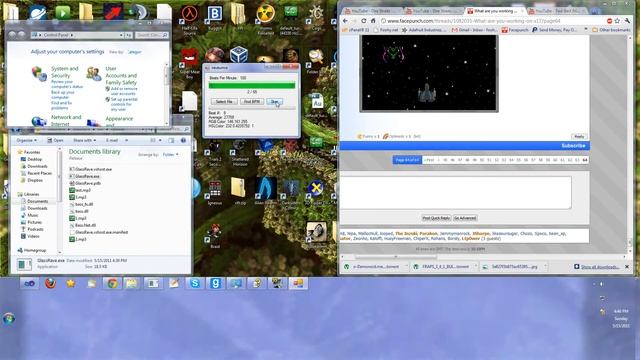Open the star icon on taskbar
The image size is (640, 360).
[x=71, y=283]
